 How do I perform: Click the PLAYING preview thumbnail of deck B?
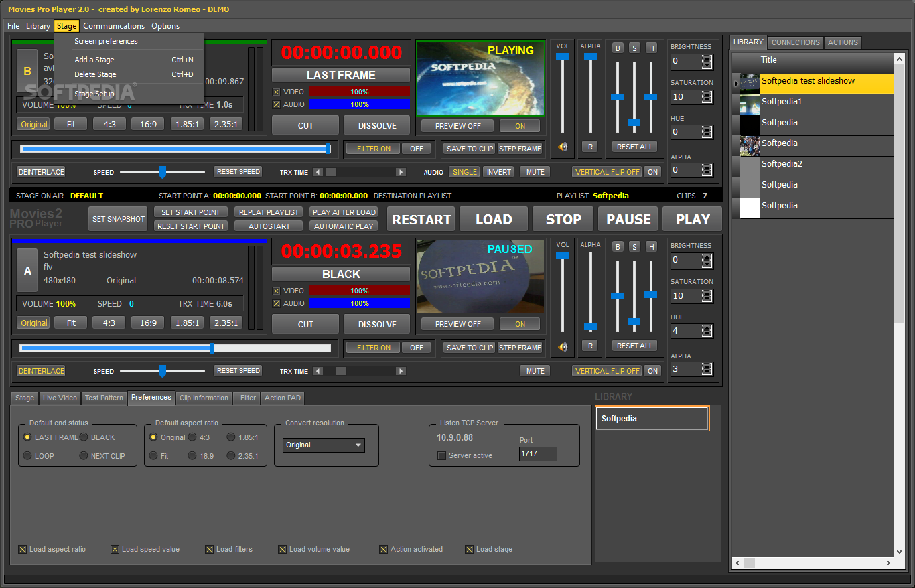click(480, 78)
